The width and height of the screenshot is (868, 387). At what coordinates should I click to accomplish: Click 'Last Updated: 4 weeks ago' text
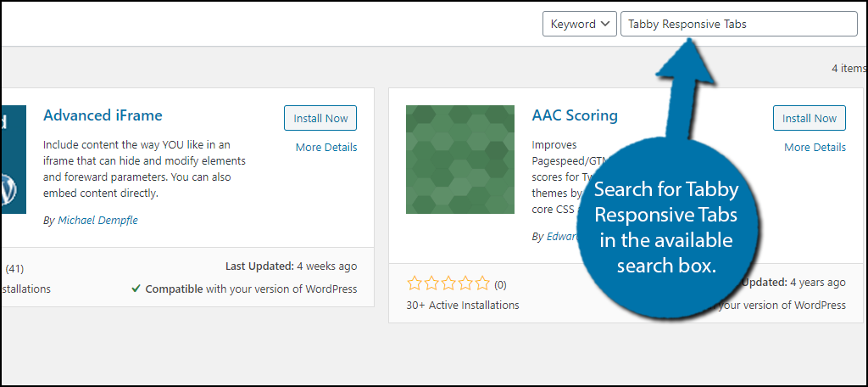click(x=292, y=266)
